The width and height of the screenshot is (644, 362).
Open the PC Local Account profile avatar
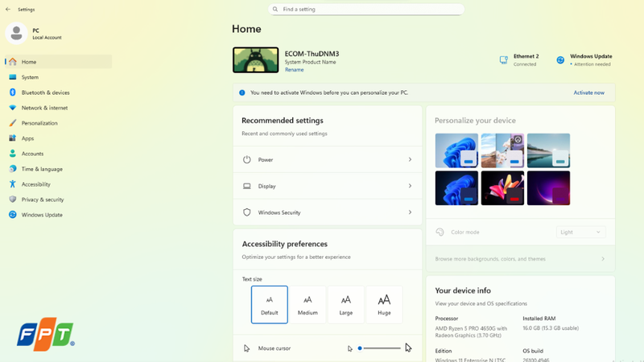tap(16, 33)
